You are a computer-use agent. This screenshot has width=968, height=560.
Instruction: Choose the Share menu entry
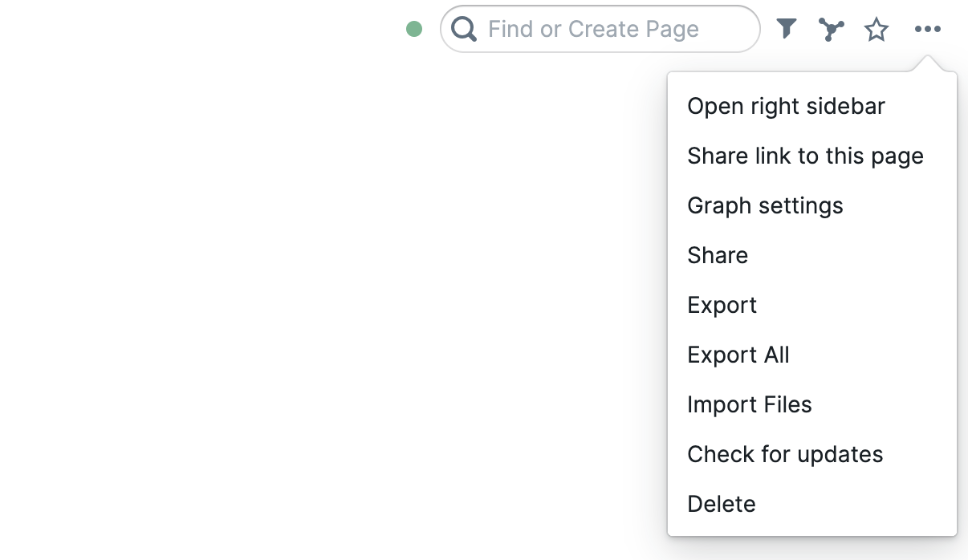[x=718, y=255]
